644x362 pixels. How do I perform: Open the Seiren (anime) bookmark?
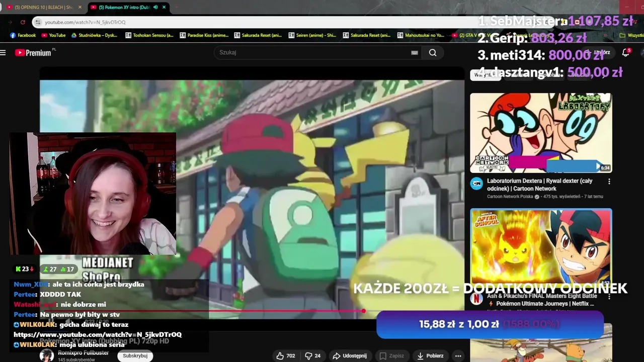[x=312, y=35]
